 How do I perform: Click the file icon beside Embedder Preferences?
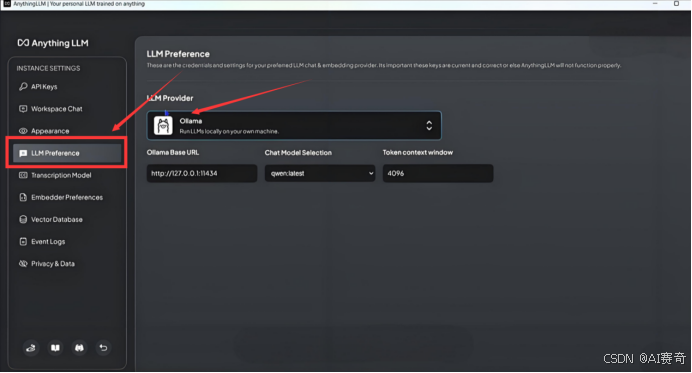pos(23,197)
